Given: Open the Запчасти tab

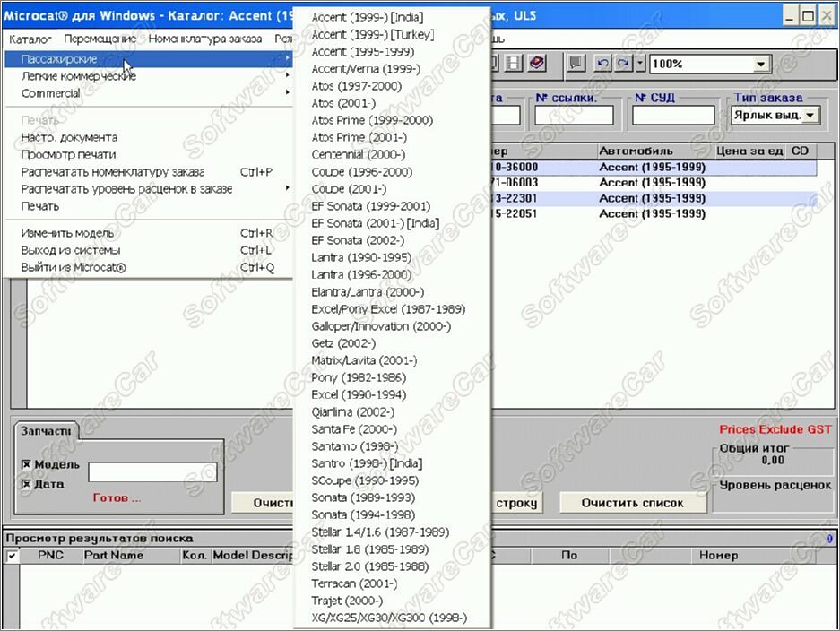Looking at the screenshot, I should click(44, 431).
